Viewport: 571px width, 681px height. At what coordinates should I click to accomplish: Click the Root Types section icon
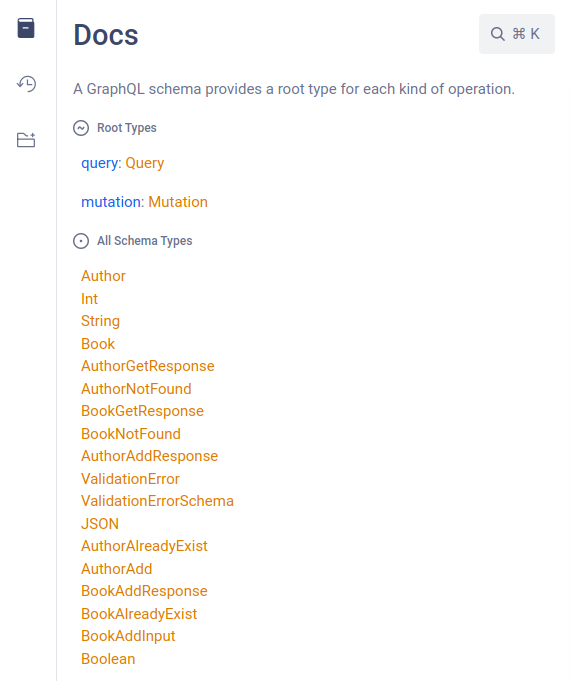coord(81,128)
